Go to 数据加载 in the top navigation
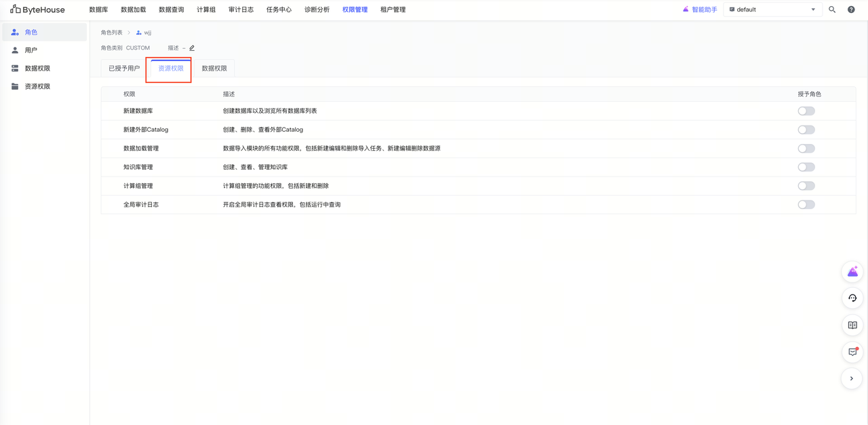Viewport: 868px width, 425px height. (134, 10)
